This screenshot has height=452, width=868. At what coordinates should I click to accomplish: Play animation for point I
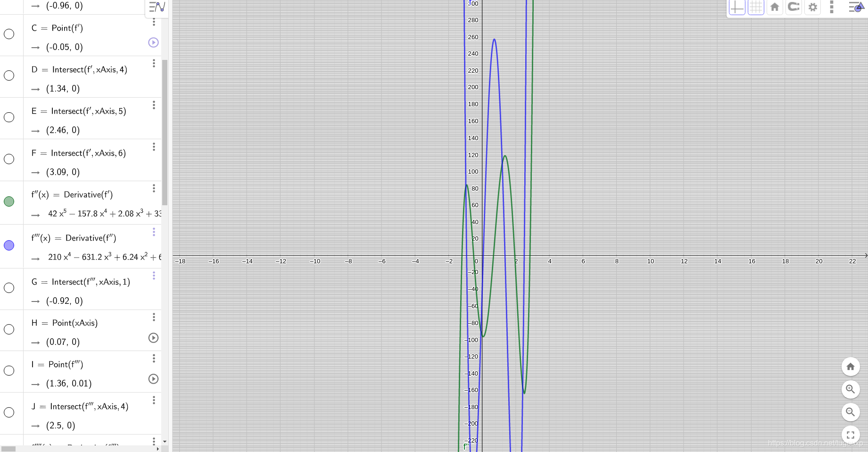(153, 379)
